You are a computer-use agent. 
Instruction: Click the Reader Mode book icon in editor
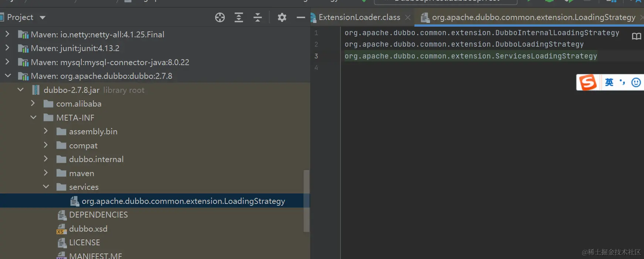[x=636, y=36]
